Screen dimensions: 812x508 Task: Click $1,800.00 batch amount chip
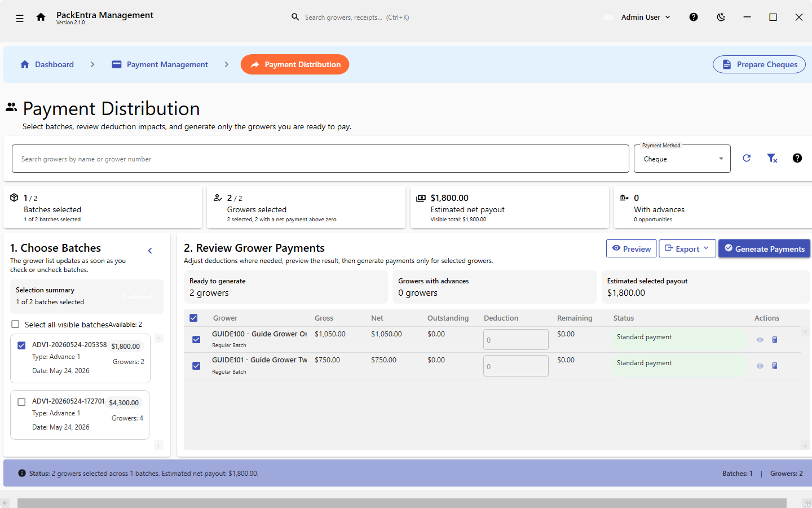click(125, 346)
